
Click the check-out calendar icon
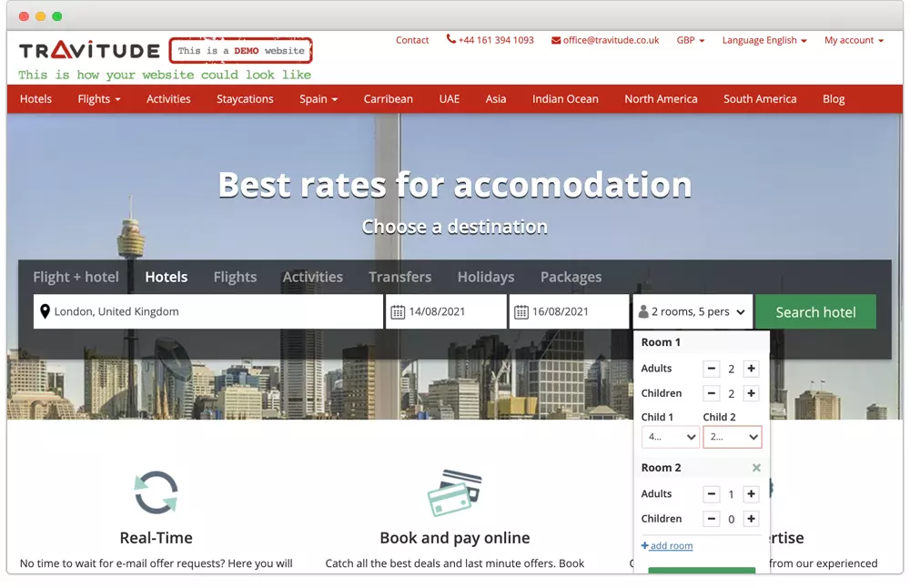click(521, 312)
